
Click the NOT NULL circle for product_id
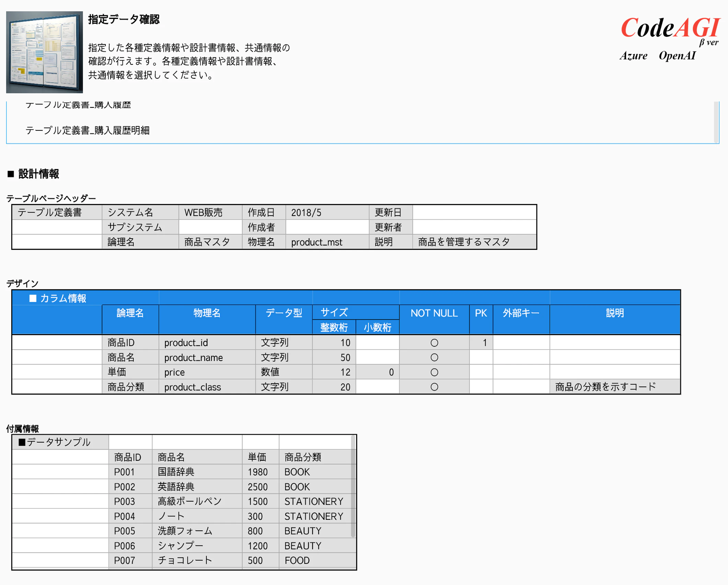(434, 343)
